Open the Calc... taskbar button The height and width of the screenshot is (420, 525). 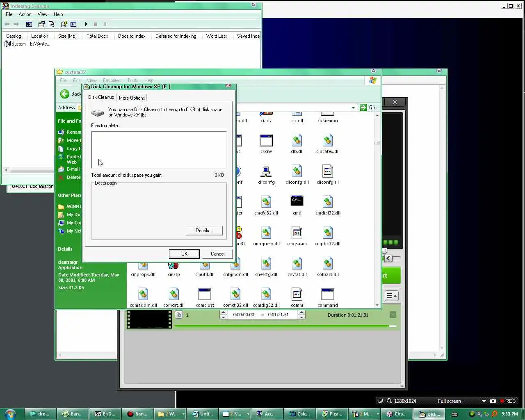pyautogui.click(x=299, y=414)
